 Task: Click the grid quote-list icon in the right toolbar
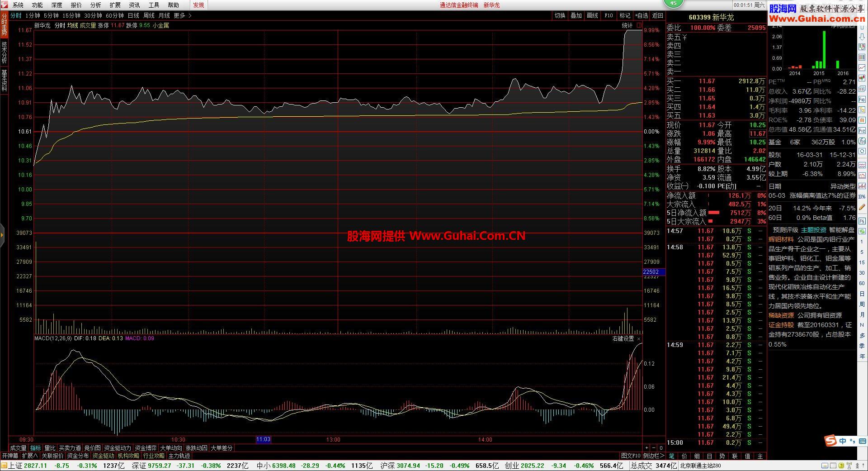pyautogui.click(x=862, y=57)
